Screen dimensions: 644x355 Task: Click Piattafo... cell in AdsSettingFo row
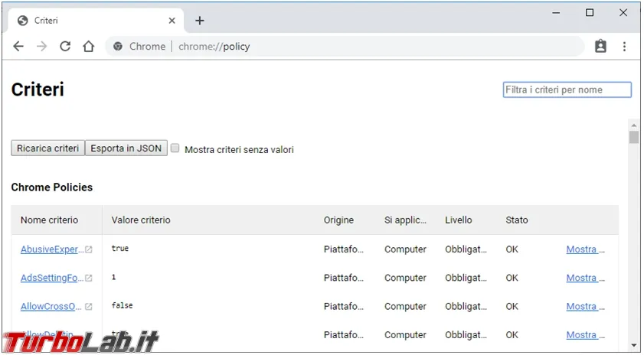coord(343,278)
